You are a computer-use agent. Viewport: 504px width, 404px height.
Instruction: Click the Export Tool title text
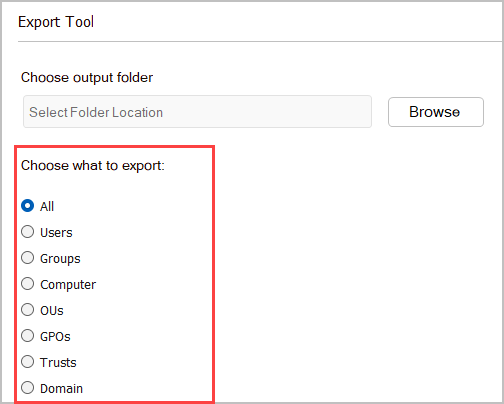[x=56, y=22]
